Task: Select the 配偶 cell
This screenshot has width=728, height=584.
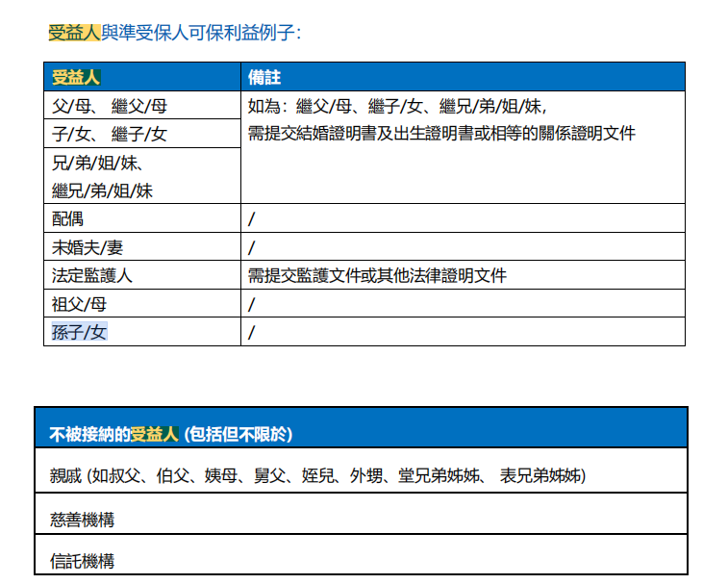Action: pos(68,218)
